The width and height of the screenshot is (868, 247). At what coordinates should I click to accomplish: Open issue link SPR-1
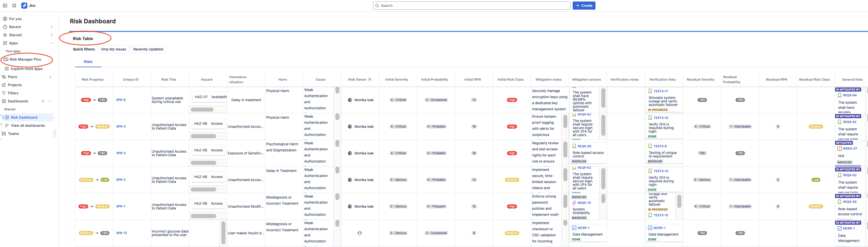[x=121, y=206]
